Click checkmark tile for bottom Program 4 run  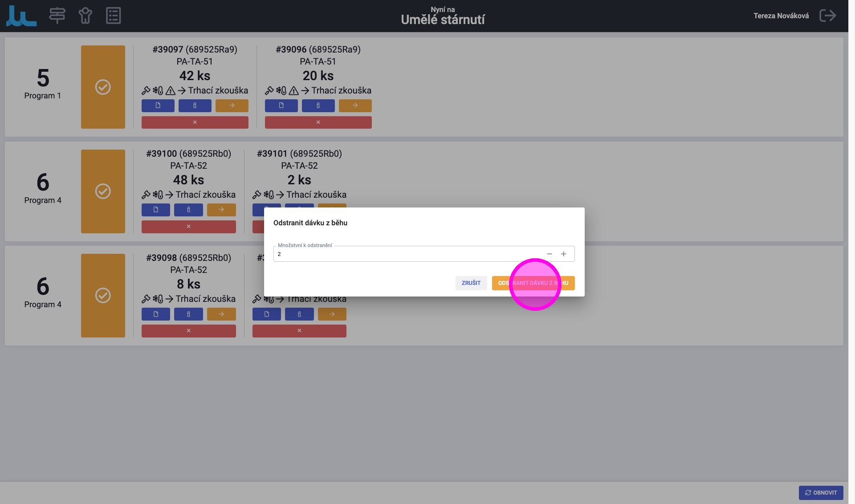[103, 295]
